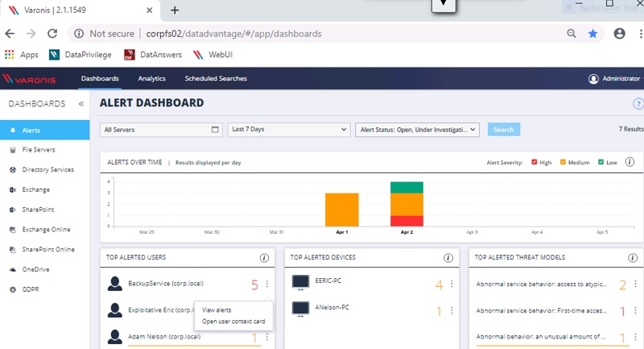Select unusual amount of threat model

pos(541,337)
